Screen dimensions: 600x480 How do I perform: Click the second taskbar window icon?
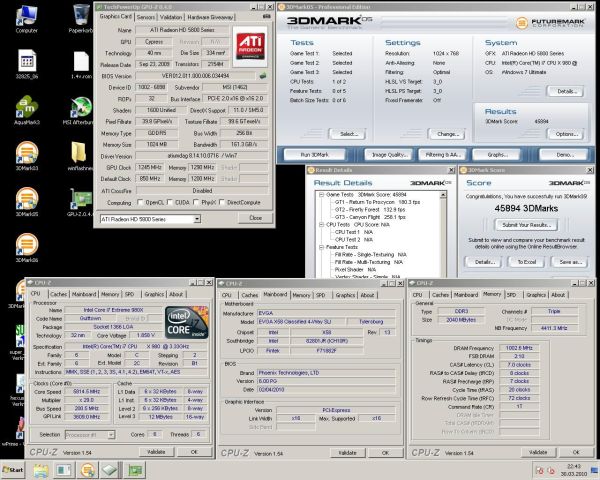(x=64, y=470)
